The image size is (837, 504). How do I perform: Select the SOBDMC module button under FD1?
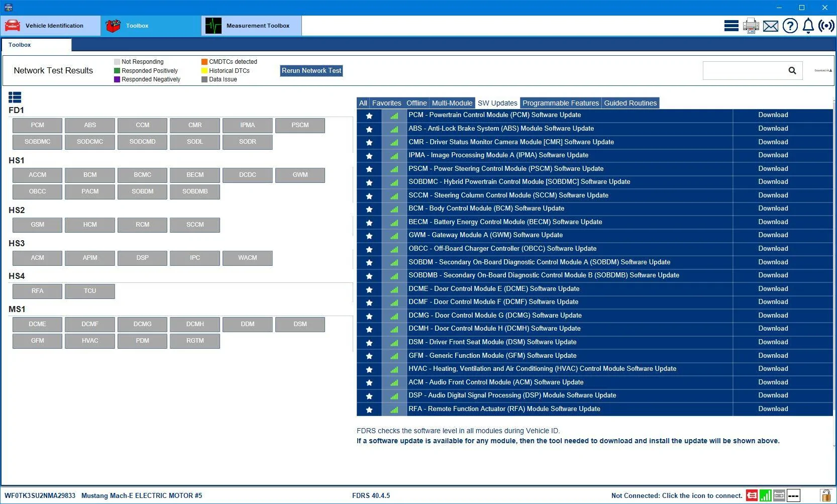pos(37,142)
